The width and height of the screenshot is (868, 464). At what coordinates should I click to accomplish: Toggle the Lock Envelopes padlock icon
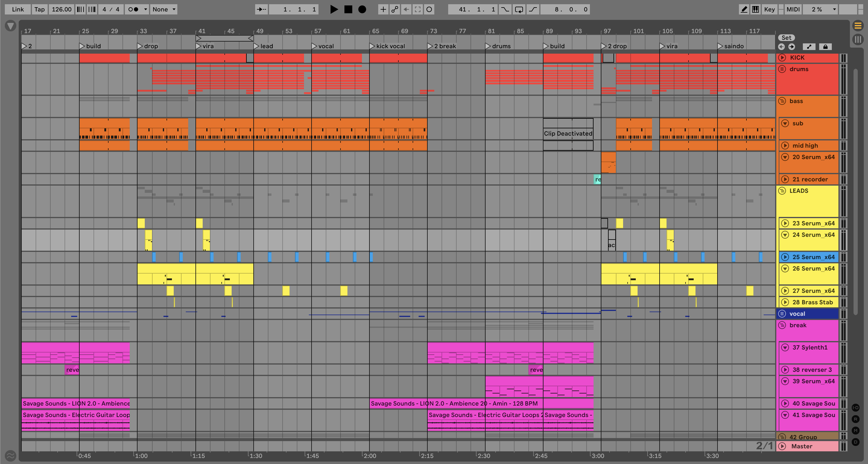pyautogui.click(x=825, y=47)
